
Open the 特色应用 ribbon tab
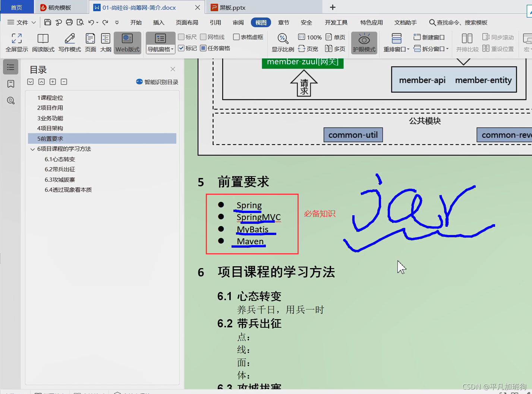point(372,22)
